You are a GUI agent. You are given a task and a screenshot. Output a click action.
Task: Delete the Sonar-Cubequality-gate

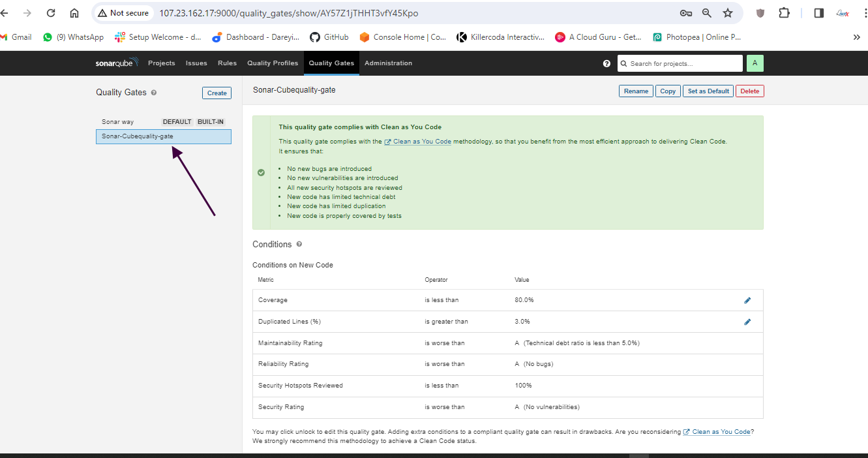749,91
